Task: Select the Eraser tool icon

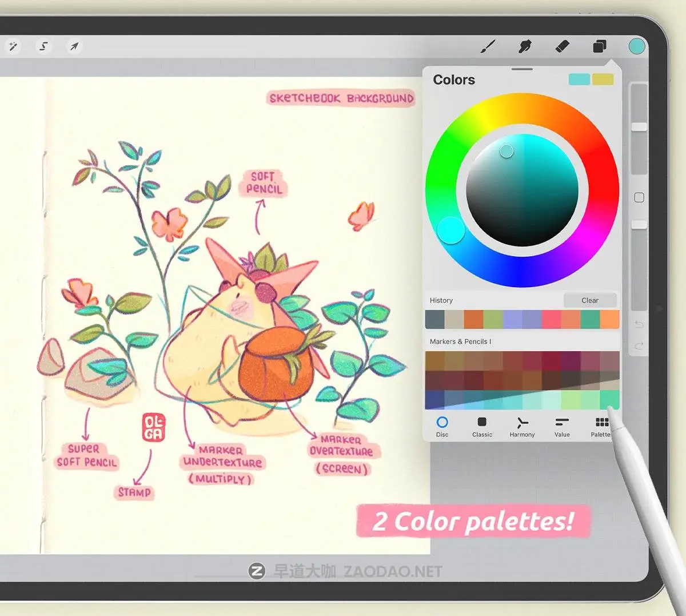Action: (563, 46)
